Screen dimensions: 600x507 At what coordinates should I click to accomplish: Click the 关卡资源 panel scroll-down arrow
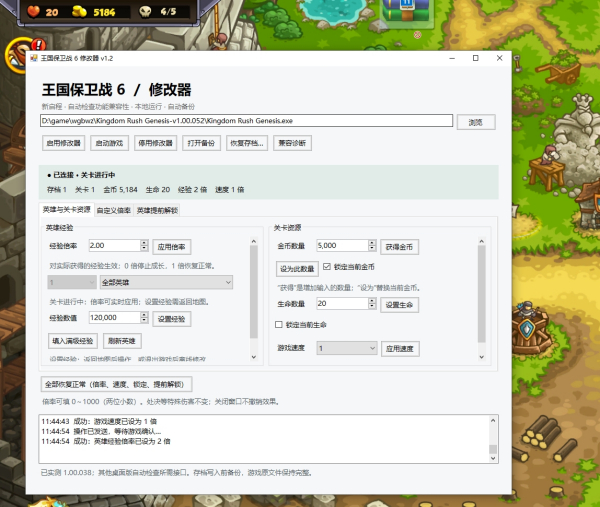[x=482, y=357]
